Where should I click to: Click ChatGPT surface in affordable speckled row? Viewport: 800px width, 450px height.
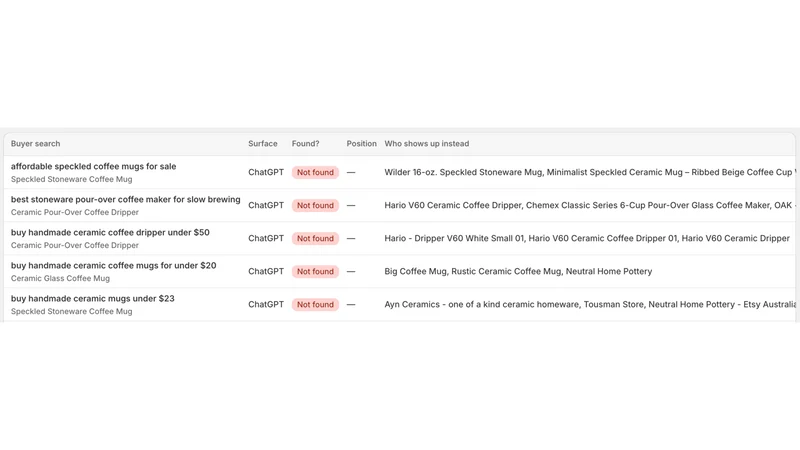pos(266,172)
